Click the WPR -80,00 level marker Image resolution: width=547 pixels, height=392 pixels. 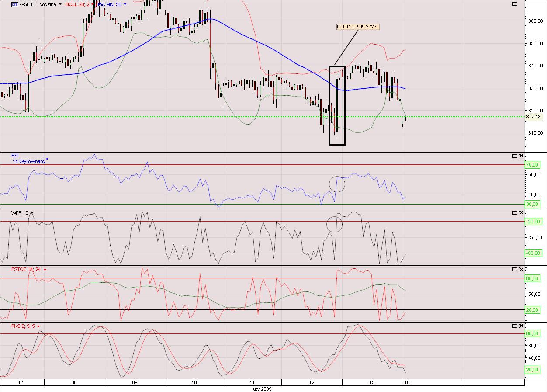(x=533, y=253)
